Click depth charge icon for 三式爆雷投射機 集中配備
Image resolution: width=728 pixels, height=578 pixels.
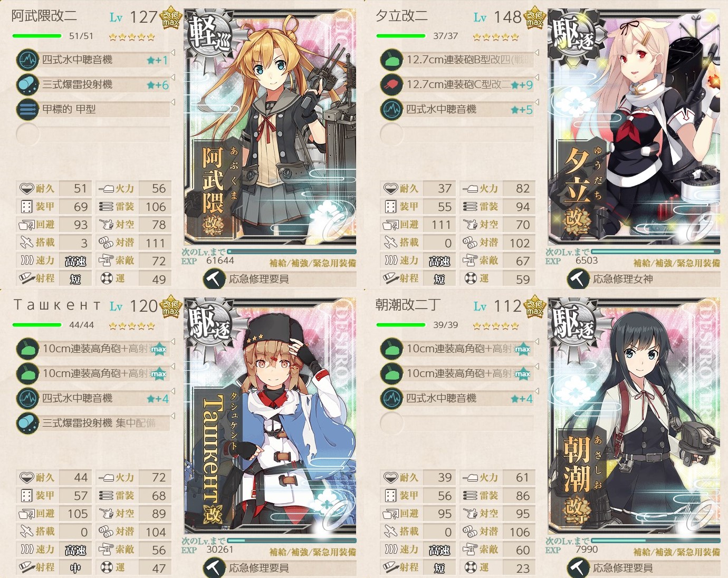pos(27,423)
